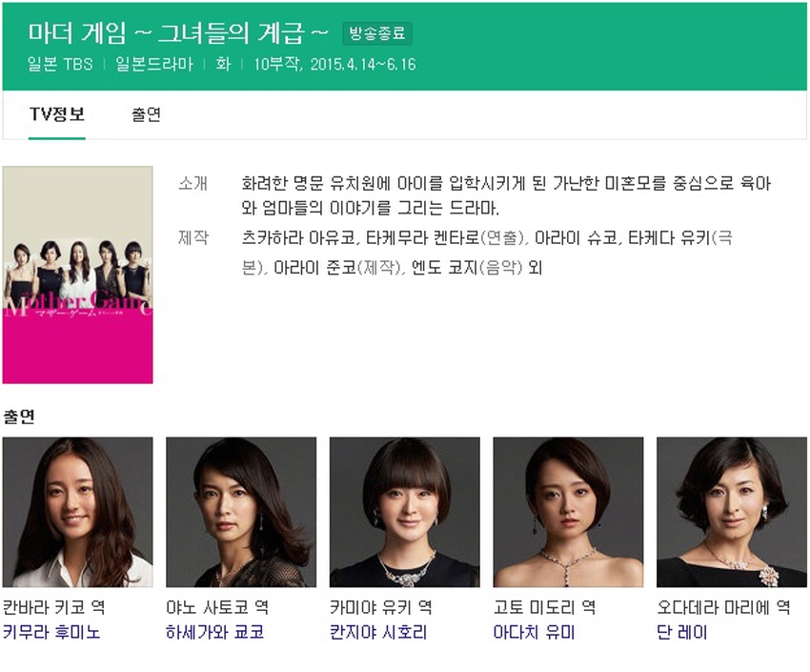
Task: Click photo of 칸바라 키코 역 actress
Action: click(x=77, y=512)
